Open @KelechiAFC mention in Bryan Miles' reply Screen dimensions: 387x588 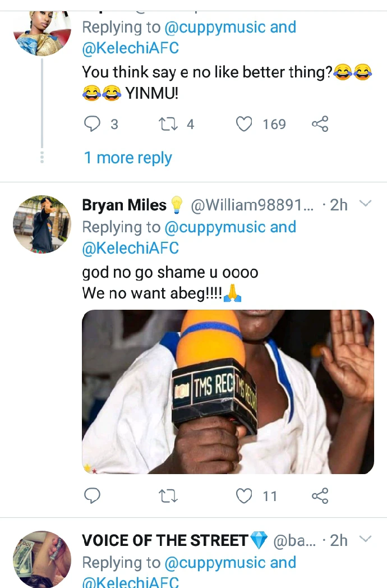(x=131, y=248)
